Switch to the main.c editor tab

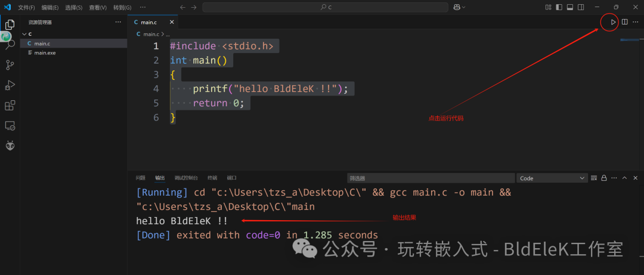tap(148, 22)
